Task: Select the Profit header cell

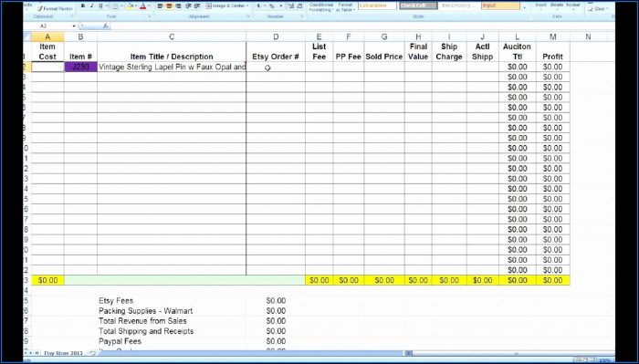Action: [x=552, y=52]
